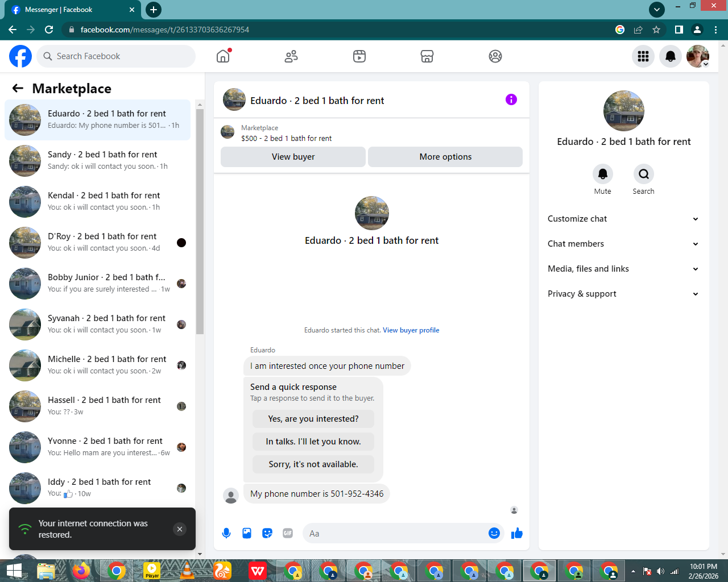Record a voice clip with microphone
728x582 pixels.
click(226, 533)
